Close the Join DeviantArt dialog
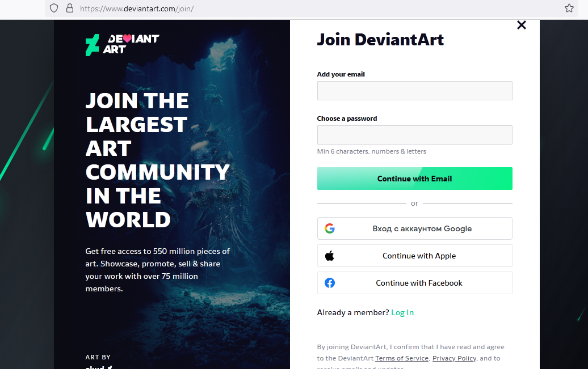The width and height of the screenshot is (588, 369). coord(521,25)
